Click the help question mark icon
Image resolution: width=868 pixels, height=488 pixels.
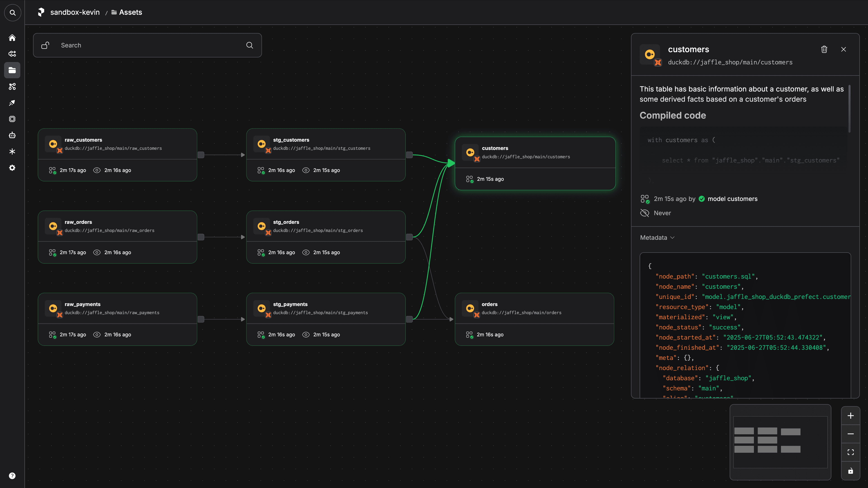click(x=12, y=476)
